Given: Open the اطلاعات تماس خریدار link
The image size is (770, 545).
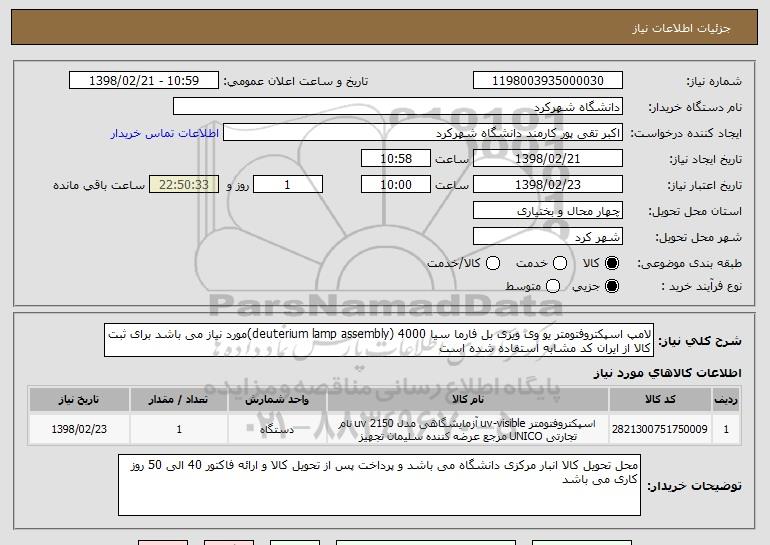Looking at the screenshot, I should pyautogui.click(x=165, y=133).
